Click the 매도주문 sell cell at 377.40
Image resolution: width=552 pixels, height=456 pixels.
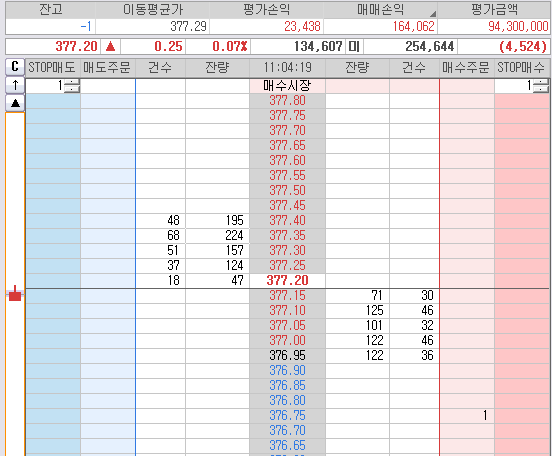click(x=108, y=221)
